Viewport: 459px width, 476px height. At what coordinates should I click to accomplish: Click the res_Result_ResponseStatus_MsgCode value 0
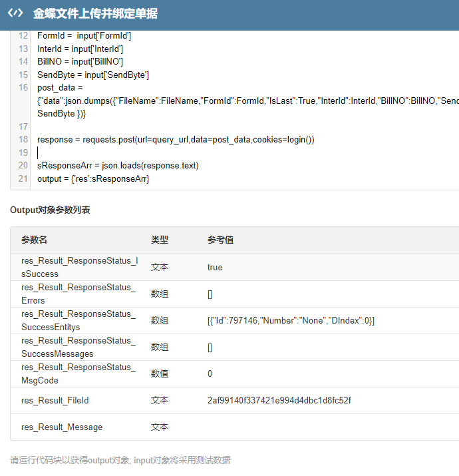tap(210, 374)
